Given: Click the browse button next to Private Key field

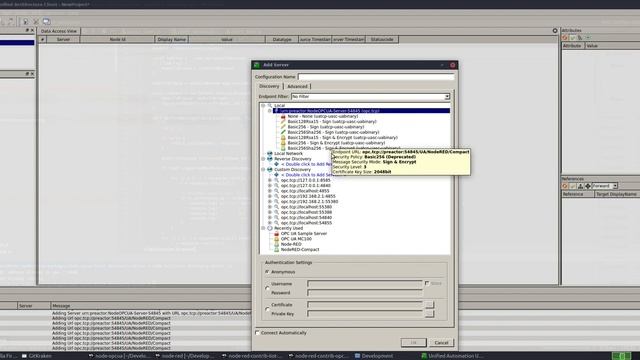Looking at the screenshot, I should [x=429, y=314].
